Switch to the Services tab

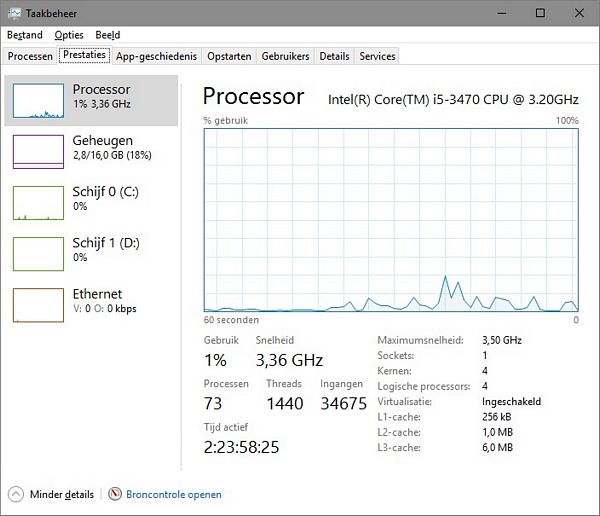[x=377, y=56]
